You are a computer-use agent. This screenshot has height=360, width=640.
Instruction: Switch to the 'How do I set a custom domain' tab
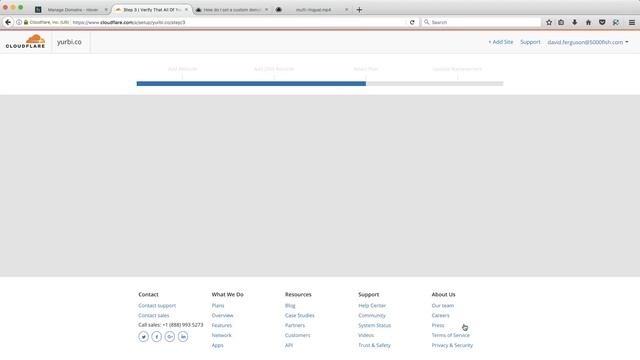(232, 9)
